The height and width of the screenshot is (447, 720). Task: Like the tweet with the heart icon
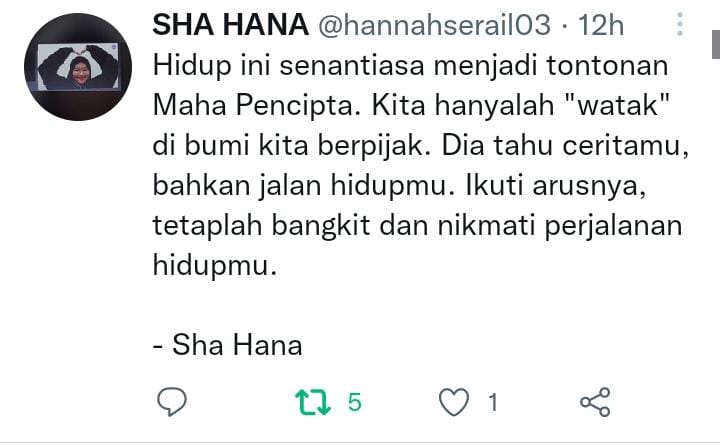[x=454, y=402]
